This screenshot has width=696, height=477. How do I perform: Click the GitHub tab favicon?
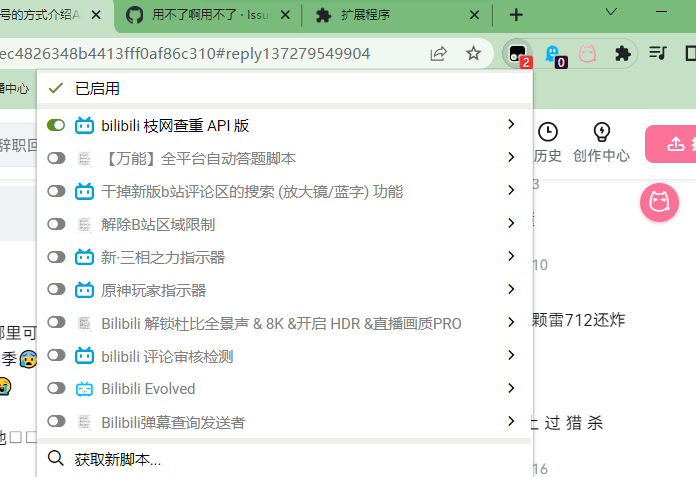click(134, 15)
